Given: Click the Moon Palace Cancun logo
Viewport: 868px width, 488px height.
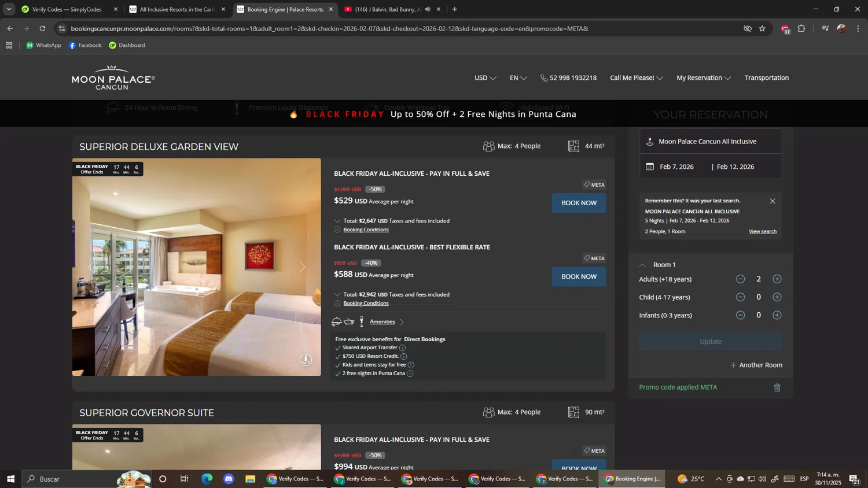Looking at the screenshot, I should point(113,77).
